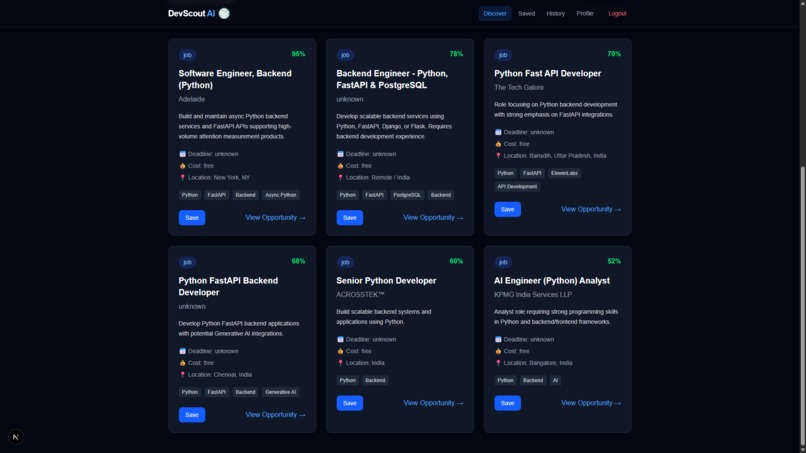Click the calendar icon on Software Engineer card
The width and height of the screenshot is (806, 453).
[x=182, y=154]
